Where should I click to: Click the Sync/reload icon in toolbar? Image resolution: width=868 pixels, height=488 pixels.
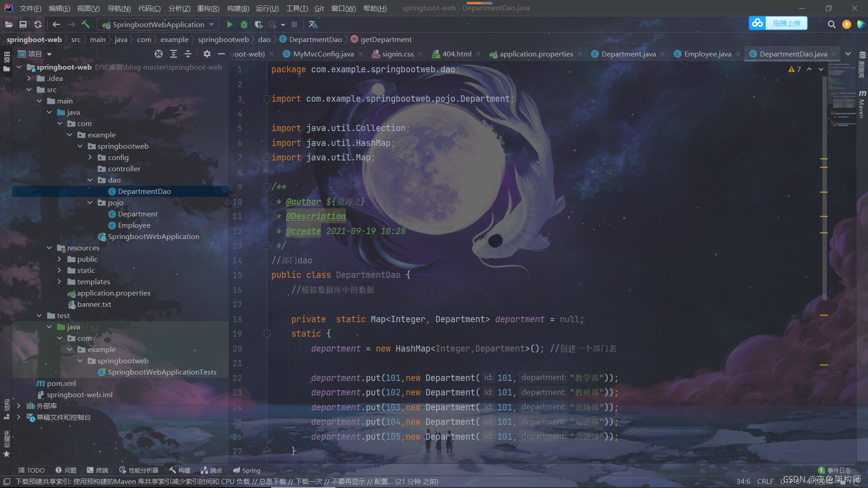click(38, 24)
